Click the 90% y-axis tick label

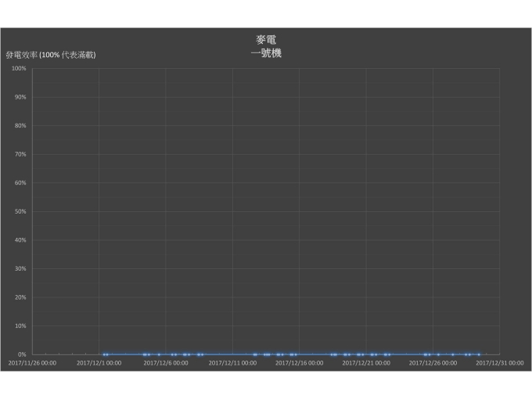(x=20, y=97)
